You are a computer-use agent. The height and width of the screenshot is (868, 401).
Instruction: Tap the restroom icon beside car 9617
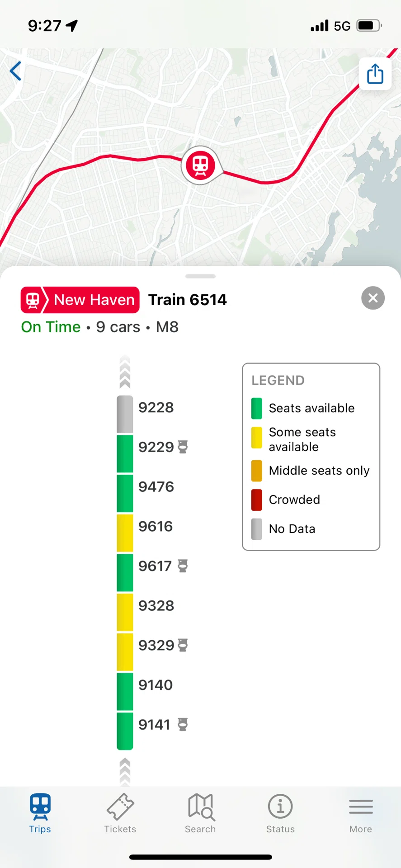coord(183,566)
